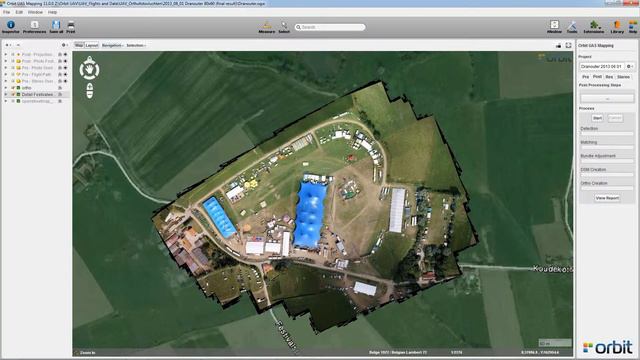Screen dimensions: 640x360
Task: Click the project name field Dranouter
Action: coord(602,66)
